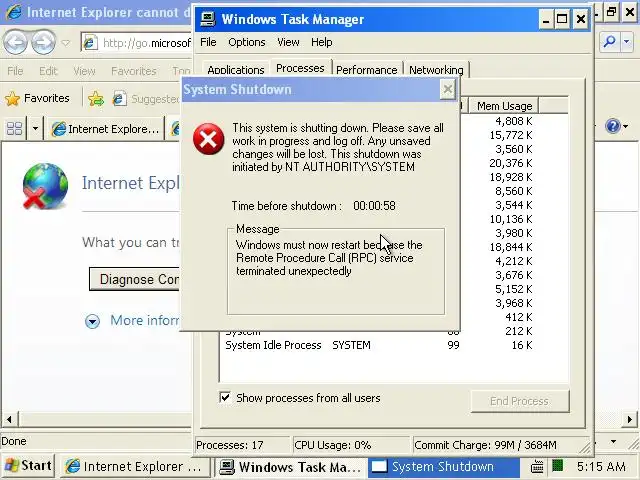Open the Suggested Sites link in favorites bar
This screenshot has height=480, width=640.
146,99
